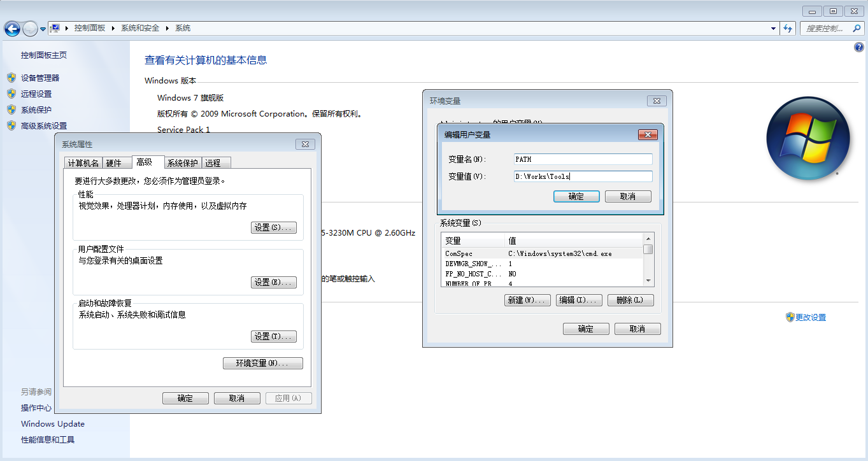The image size is (868, 461).
Task: Click shield icon beside 远程设置
Action: click(x=11, y=94)
